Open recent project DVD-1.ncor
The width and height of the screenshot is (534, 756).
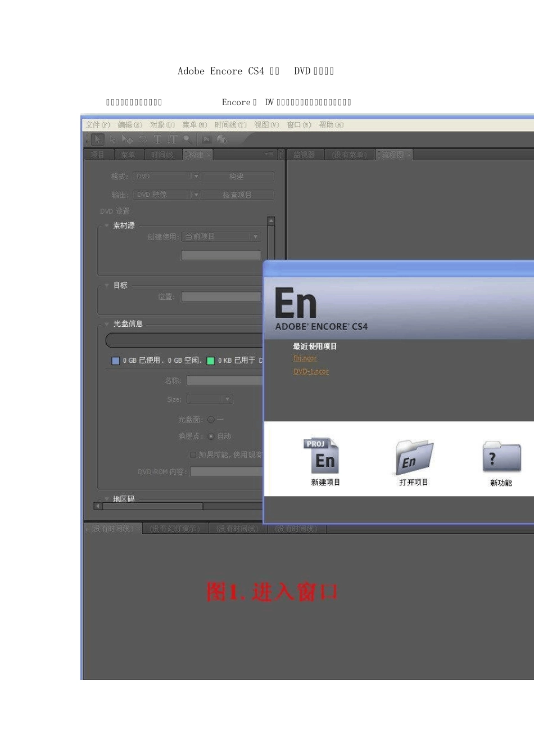pos(311,371)
